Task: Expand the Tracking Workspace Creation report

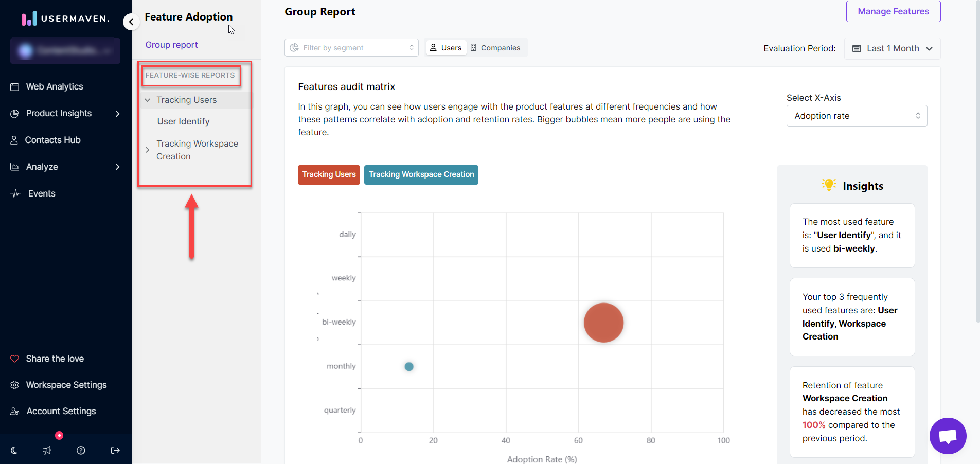Action: tap(149, 150)
